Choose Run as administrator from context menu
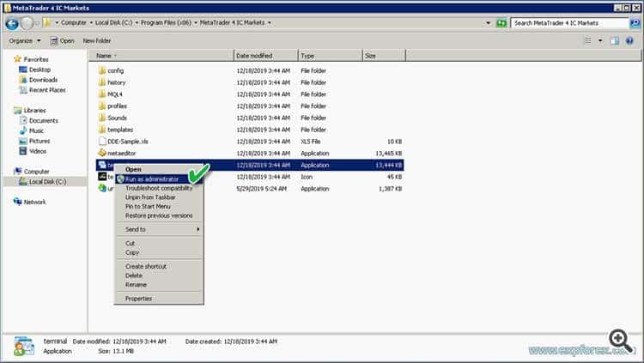The height and width of the screenshot is (363, 644). pos(152,178)
